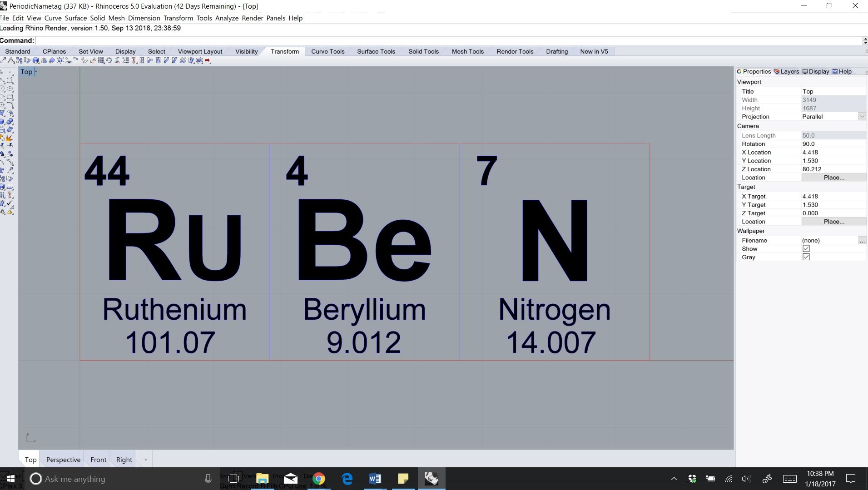The image size is (868, 490).
Task: Toggle the Gray checkbox under Wallpaper
Action: pos(806,257)
